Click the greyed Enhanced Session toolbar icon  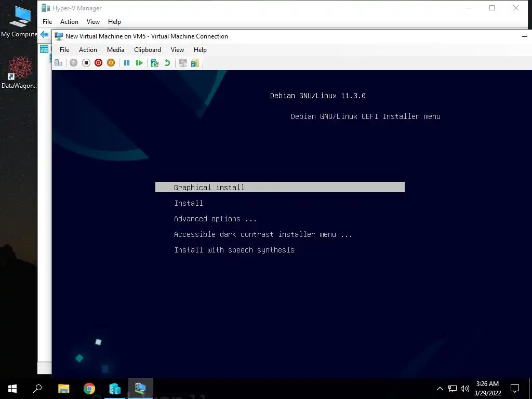183,63
